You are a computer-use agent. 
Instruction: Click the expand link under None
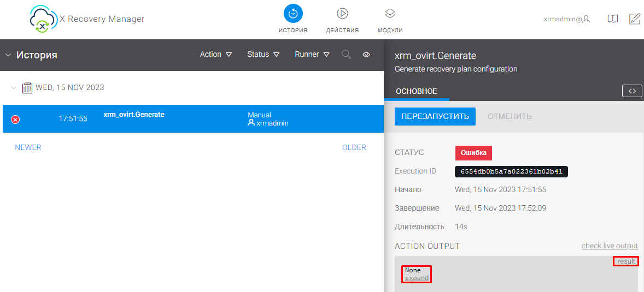tap(417, 278)
